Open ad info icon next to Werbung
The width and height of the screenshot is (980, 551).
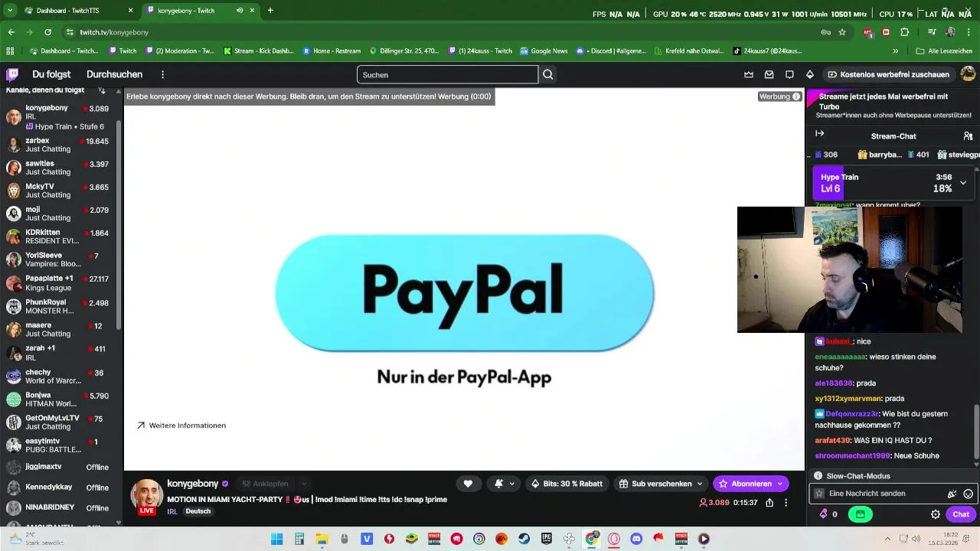coord(796,96)
